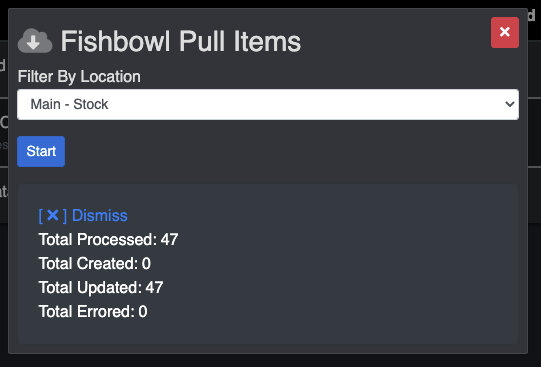Select the 'Total Created: 0' line

95,264
